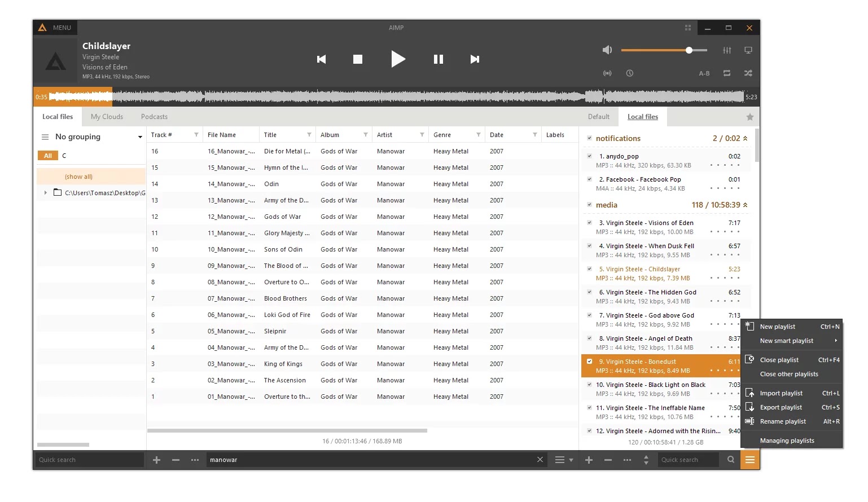Toggle checkbox for Bonedust track
The width and height of the screenshot is (868, 502).
[589, 362]
